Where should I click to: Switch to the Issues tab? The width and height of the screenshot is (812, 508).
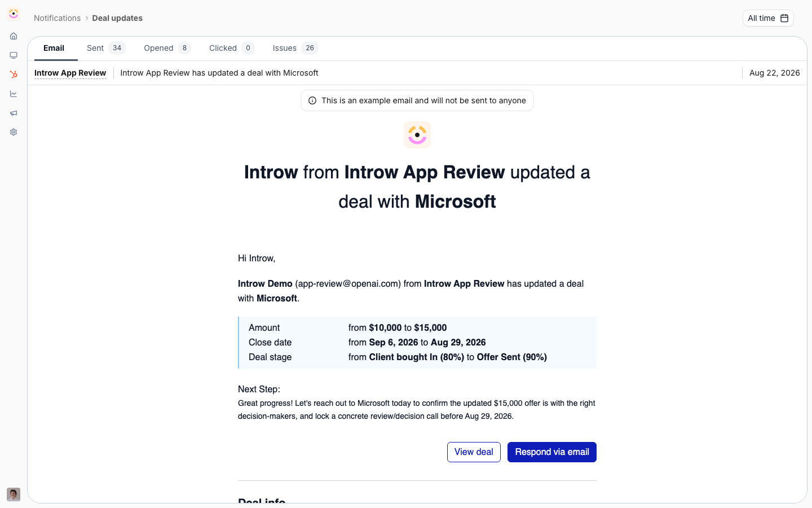coord(295,48)
